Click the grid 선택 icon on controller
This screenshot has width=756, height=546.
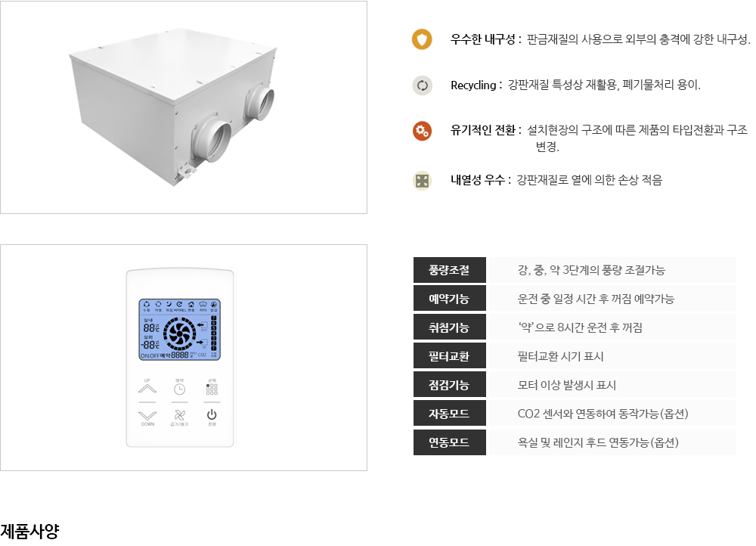(212, 387)
